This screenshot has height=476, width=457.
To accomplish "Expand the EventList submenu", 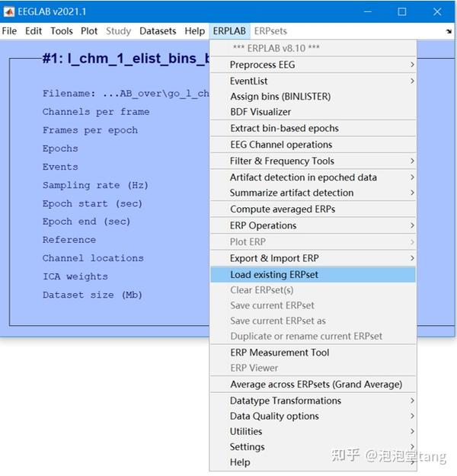I will [x=313, y=81].
